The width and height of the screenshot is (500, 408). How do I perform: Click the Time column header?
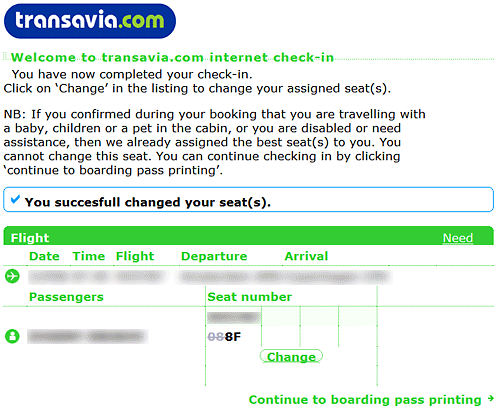[89, 256]
